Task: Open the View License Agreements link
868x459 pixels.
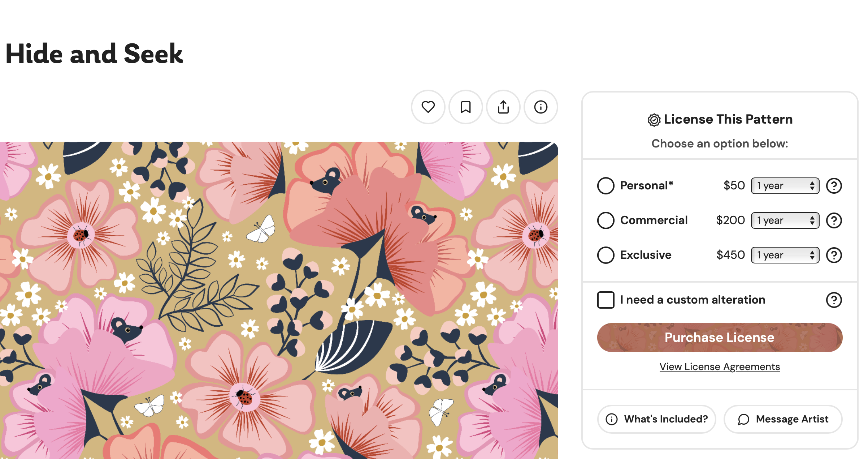Action: pyautogui.click(x=719, y=367)
